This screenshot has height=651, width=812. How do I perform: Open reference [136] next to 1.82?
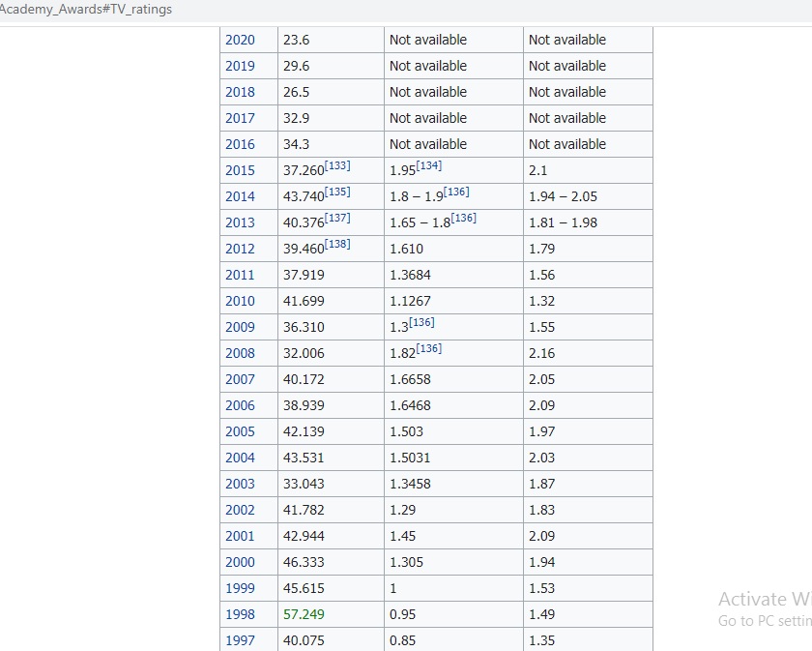tap(428, 349)
